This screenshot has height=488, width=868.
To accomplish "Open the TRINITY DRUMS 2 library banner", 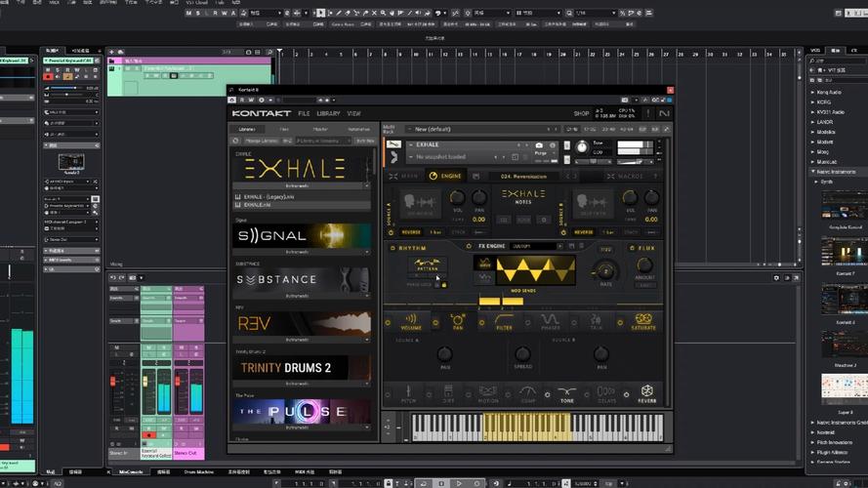I will coord(302,367).
